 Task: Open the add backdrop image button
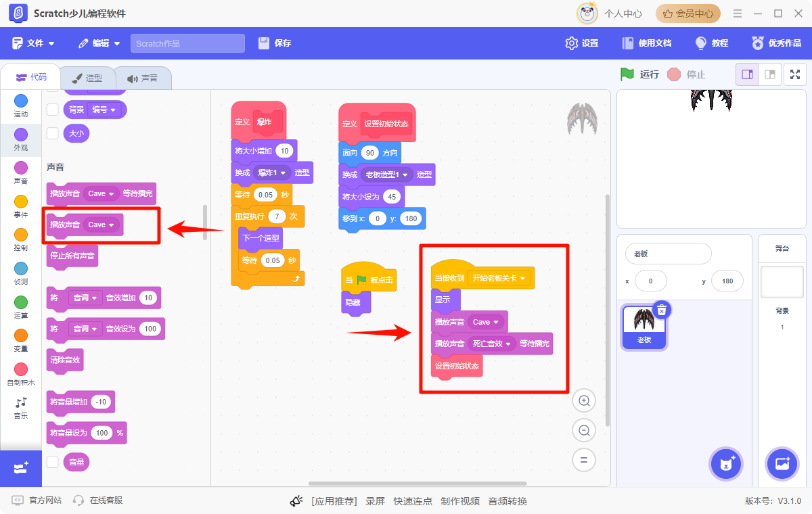(x=782, y=464)
